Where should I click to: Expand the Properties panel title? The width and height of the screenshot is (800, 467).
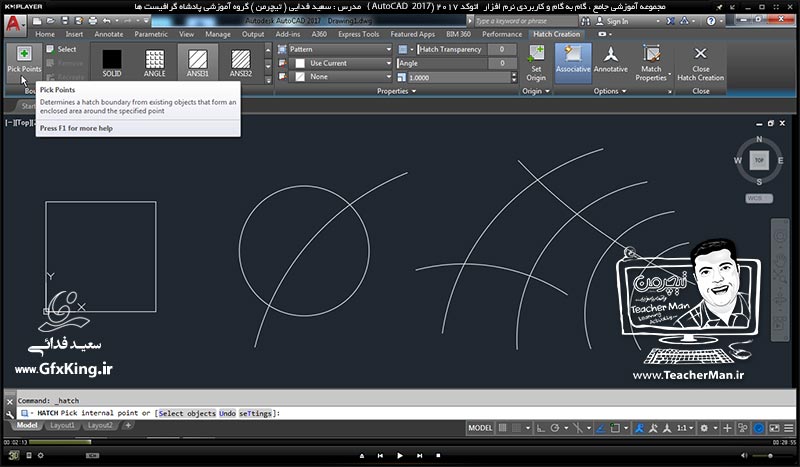coord(396,91)
